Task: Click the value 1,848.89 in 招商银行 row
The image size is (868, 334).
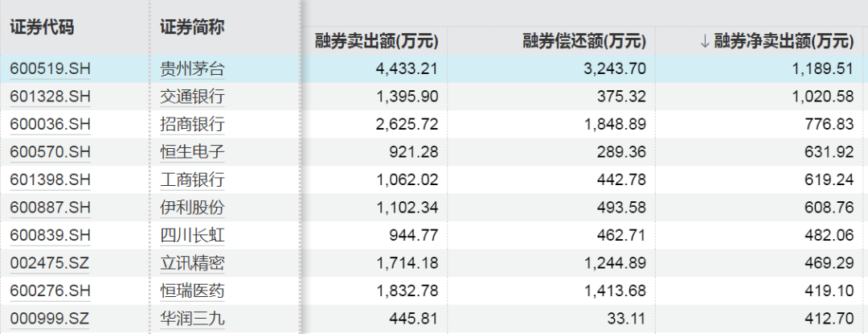Action: (616, 125)
